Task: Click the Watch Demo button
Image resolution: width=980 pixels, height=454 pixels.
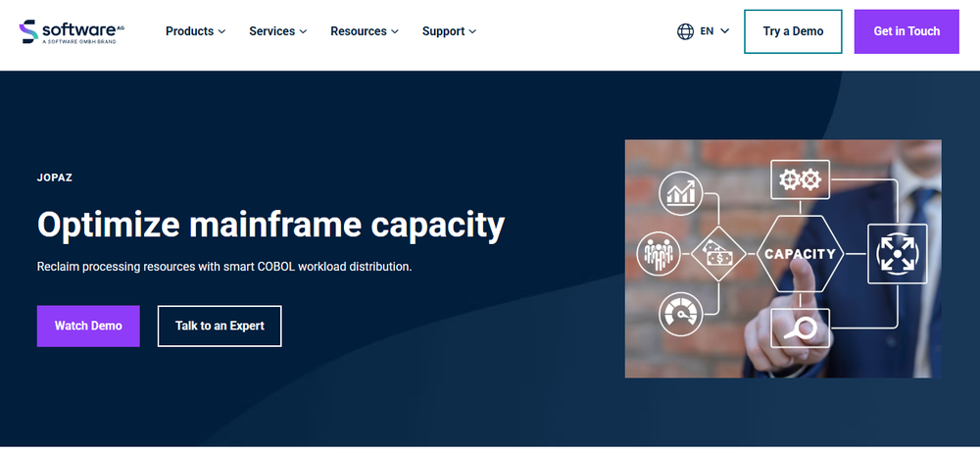Action: click(x=88, y=326)
